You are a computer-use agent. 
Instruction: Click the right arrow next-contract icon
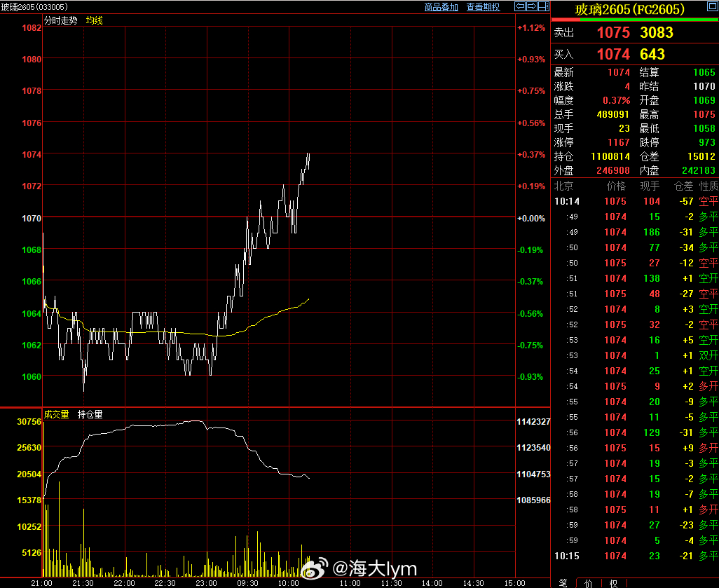pyautogui.click(x=532, y=6)
